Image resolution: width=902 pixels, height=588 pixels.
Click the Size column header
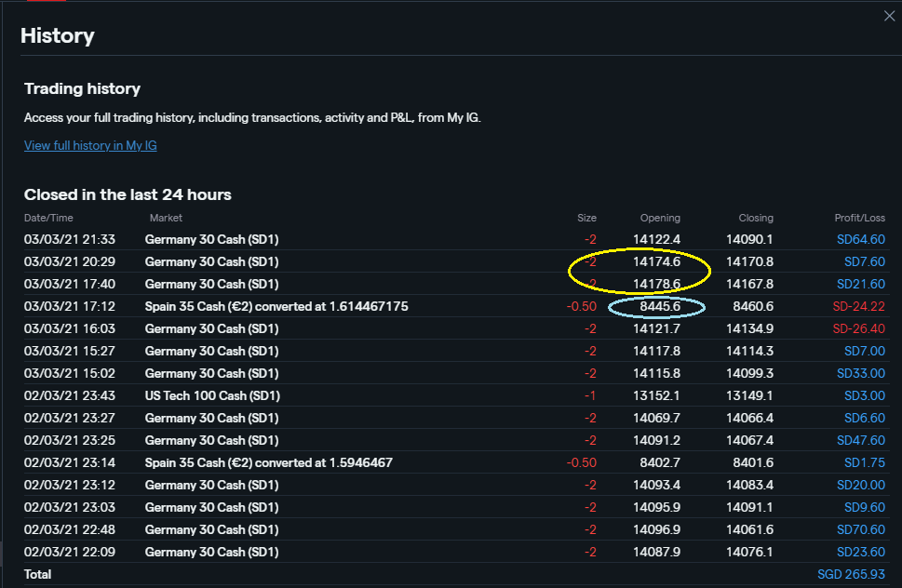coord(586,218)
